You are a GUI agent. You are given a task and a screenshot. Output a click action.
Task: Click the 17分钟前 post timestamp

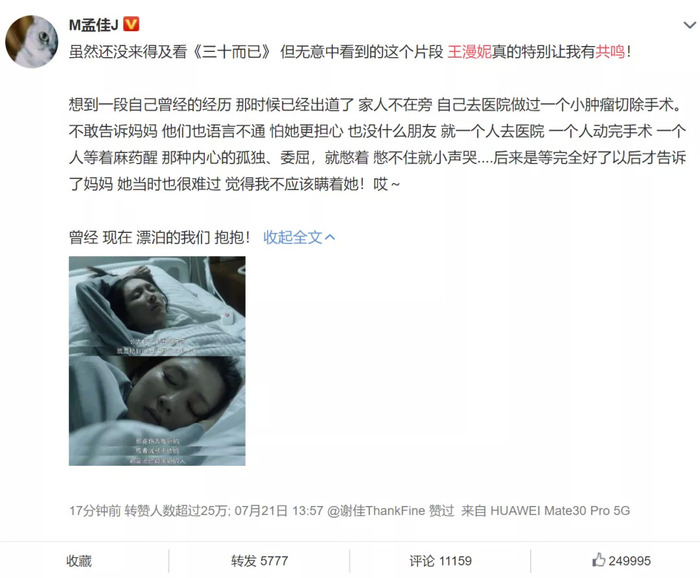point(95,511)
